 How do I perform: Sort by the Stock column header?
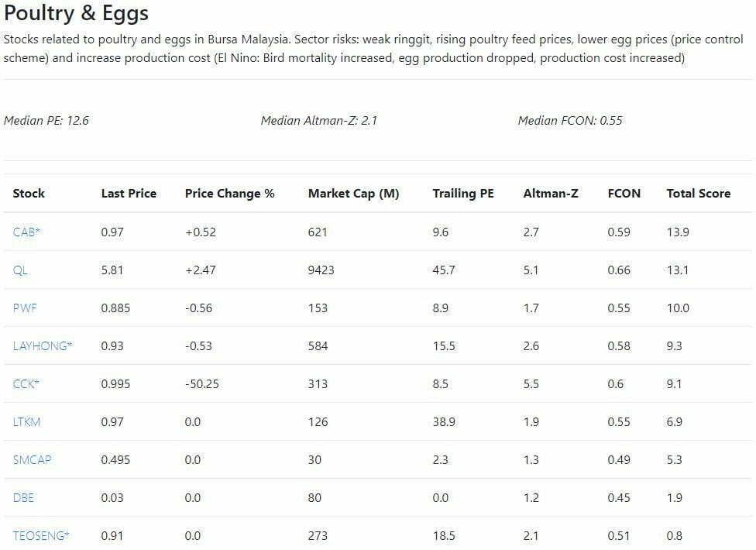29,194
